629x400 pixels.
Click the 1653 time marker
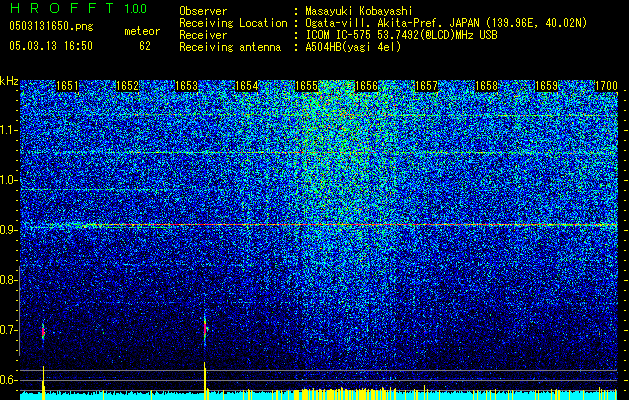[187, 86]
